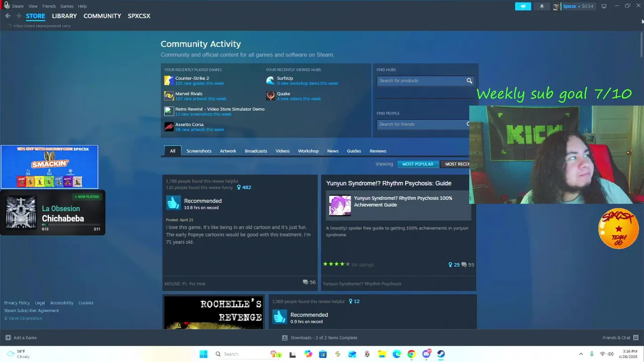Image resolution: width=644 pixels, height=362 pixels.
Task: Click the user avatar in the top bar
Action: click(x=556, y=7)
